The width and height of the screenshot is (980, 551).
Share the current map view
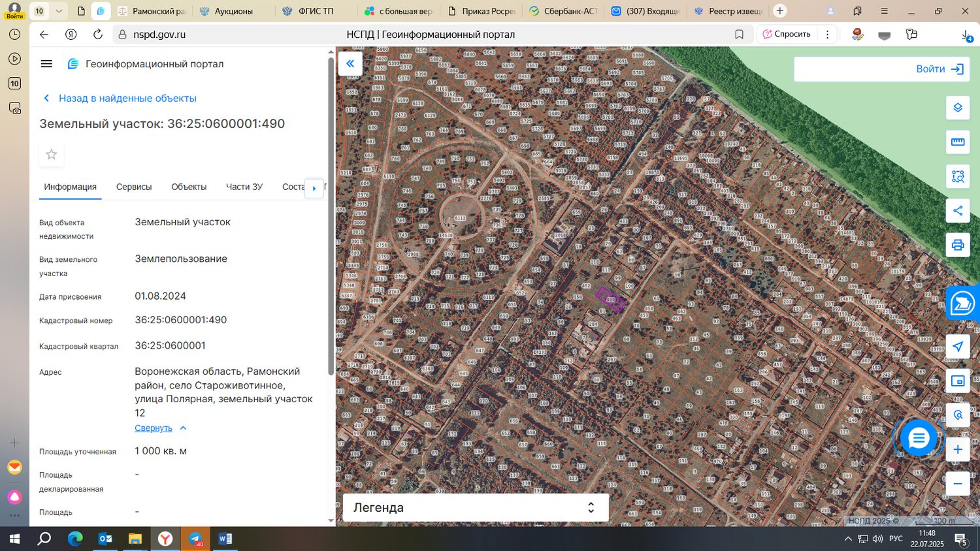point(958,210)
